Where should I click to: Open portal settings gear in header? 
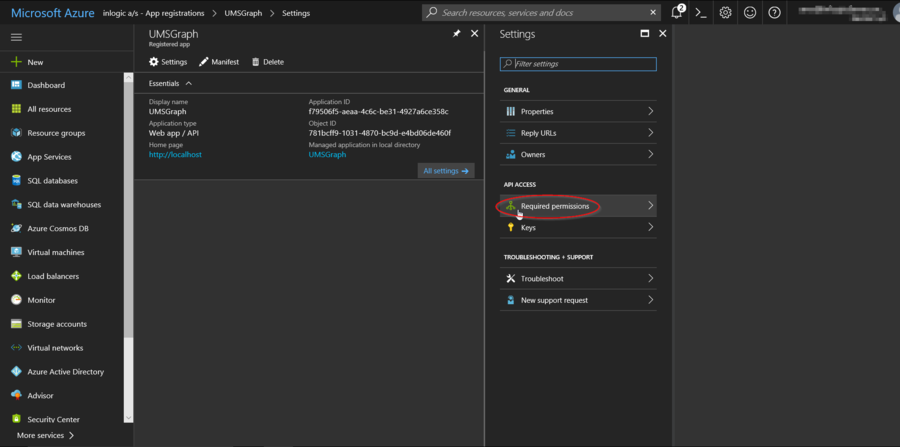click(725, 13)
